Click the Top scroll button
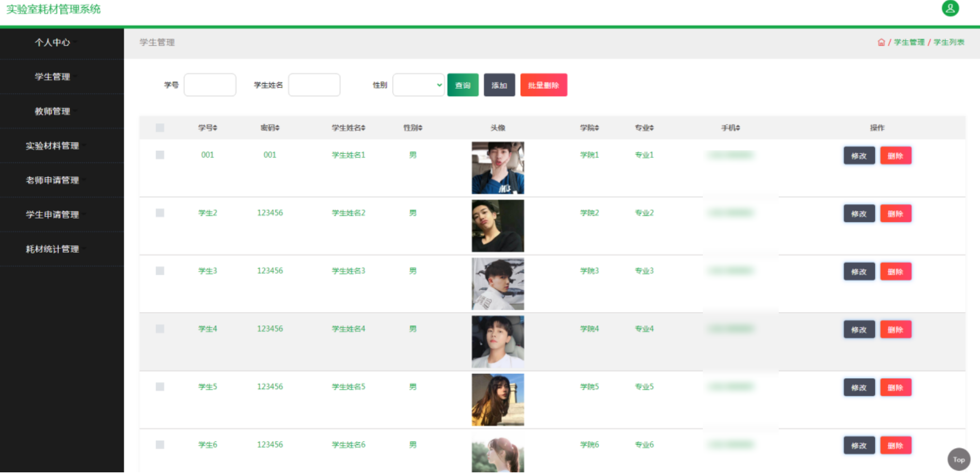980x474 pixels. point(959,459)
